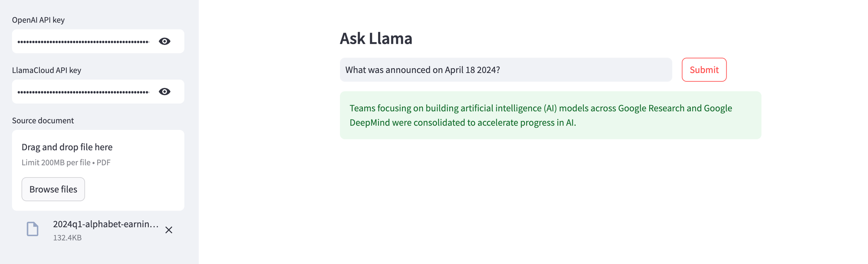Select the question text about April 18 2024

[423, 69]
